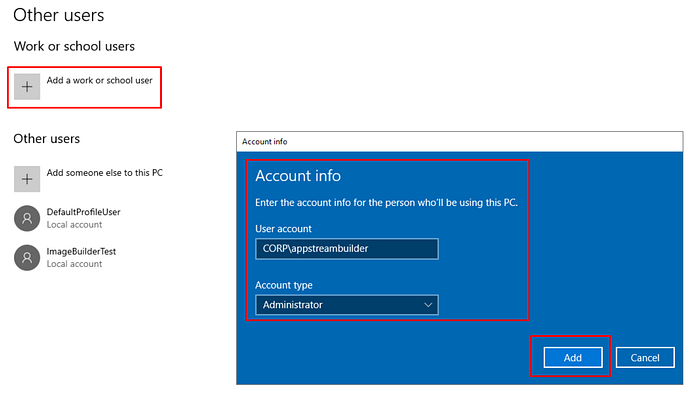Select the ImageBuilderTest avatar icon
The height and width of the screenshot is (406, 700).
click(x=27, y=258)
